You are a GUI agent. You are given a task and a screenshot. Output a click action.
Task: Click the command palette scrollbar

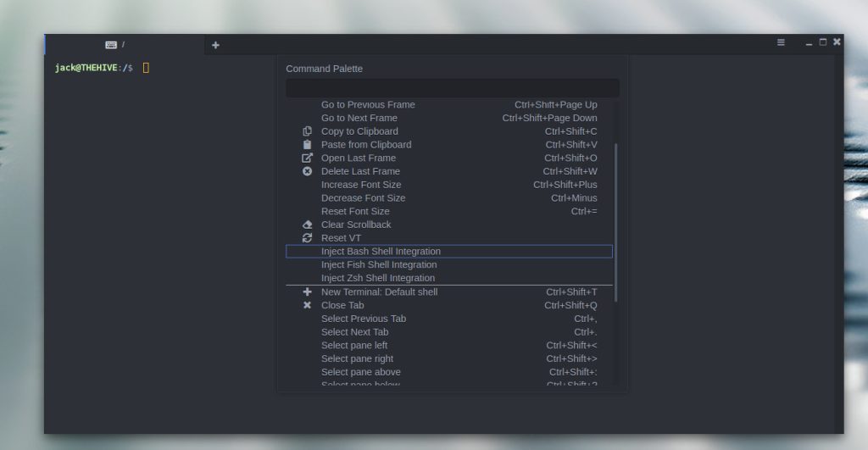pos(616,220)
